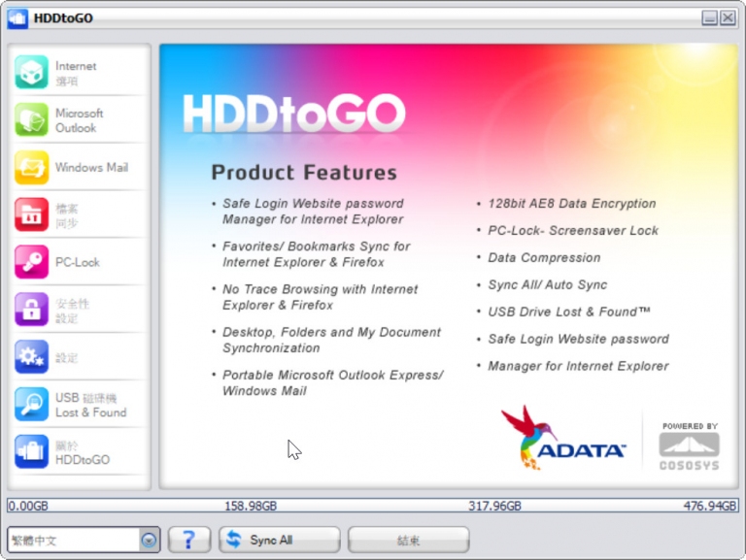This screenshot has height=560, width=746.
Task: Open 關於 HDDtoGO suitcase icon
Action: click(31, 451)
